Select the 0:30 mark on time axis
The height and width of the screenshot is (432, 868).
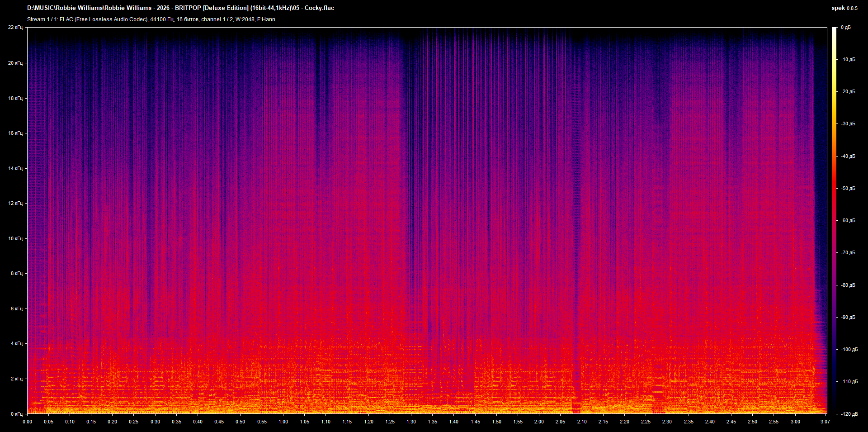pyautogui.click(x=155, y=422)
